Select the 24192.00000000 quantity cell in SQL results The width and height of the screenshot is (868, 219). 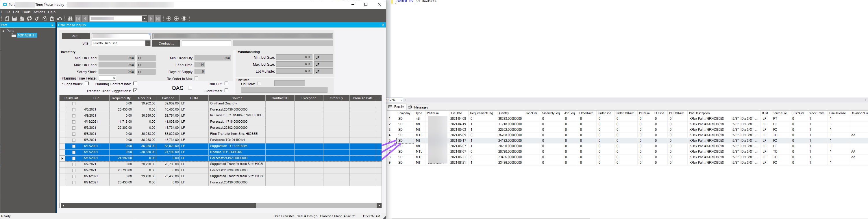[510, 141]
